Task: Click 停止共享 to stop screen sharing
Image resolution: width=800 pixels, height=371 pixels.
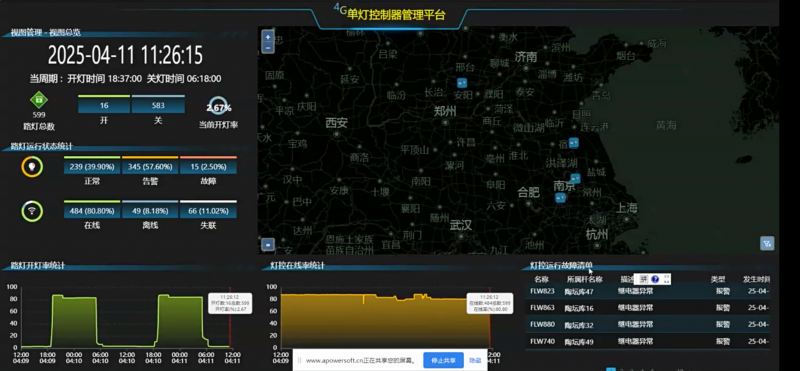Action: 443,360
